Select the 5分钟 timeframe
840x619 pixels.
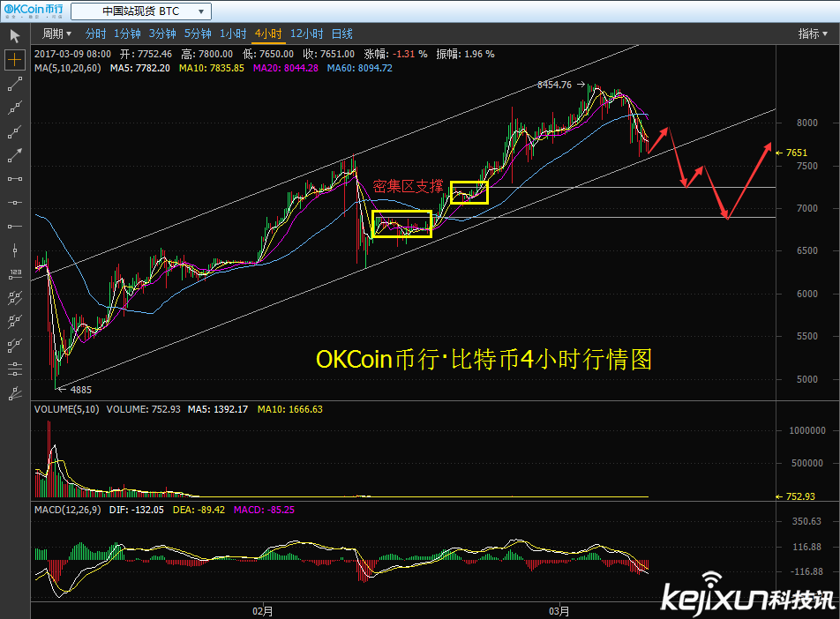coord(198,34)
